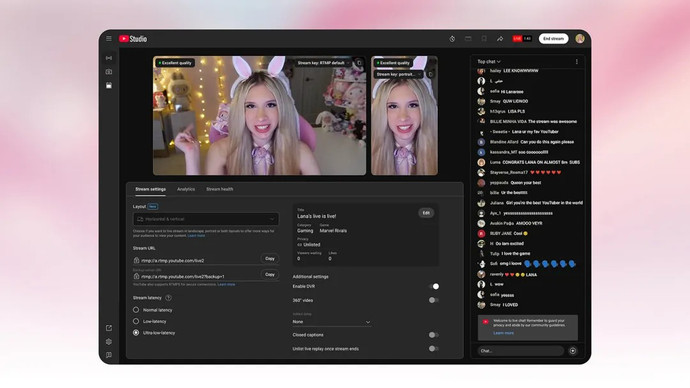Select Low-latency radio option
The height and width of the screenshot is (388, 690).
pos(136,321)
